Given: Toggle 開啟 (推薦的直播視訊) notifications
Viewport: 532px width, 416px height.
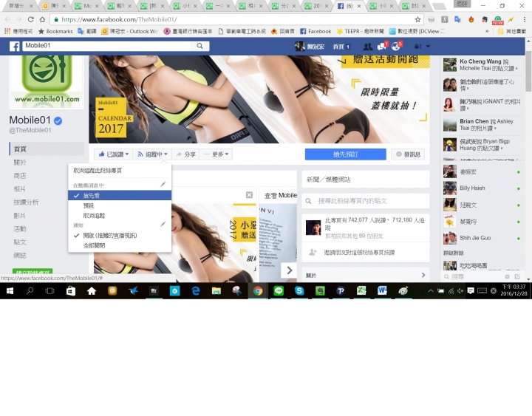Looking at the screenshot, I should [120, 236].
